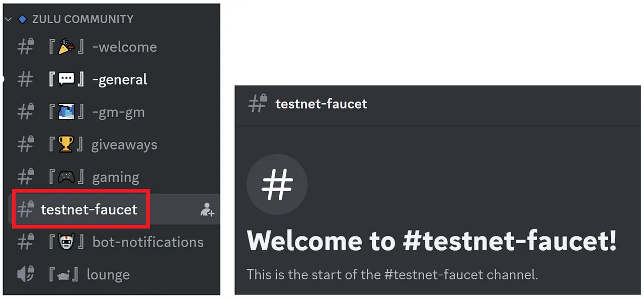644x298 pixels.
Task: Click the robot emoji on bot-notifications
Action: 66,242
